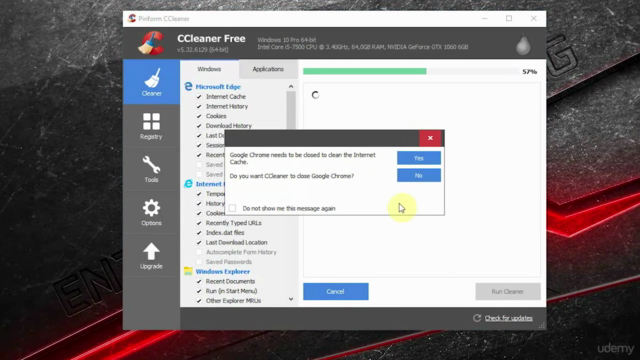Toggle Microsoft Edge Cookies checkbox
640x360 pixels.
[x=199, y=116]
